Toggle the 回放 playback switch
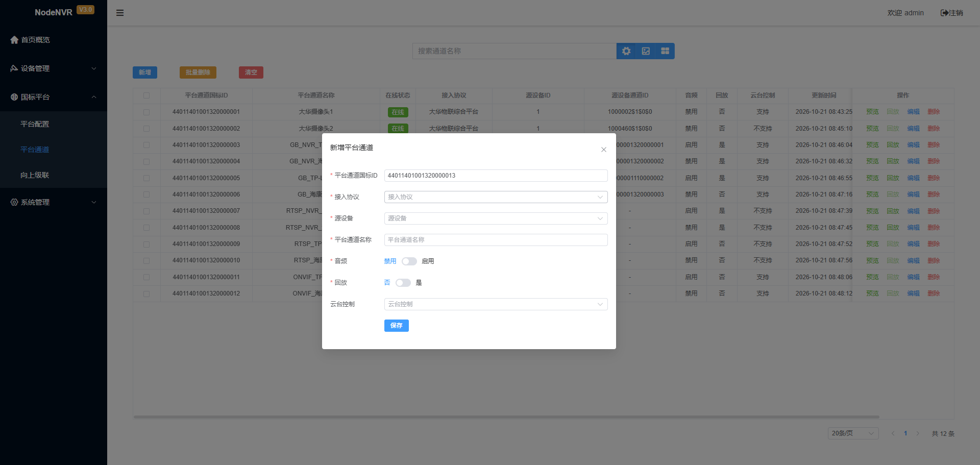This screenshot has width=980, height=465. pos(403,283)
